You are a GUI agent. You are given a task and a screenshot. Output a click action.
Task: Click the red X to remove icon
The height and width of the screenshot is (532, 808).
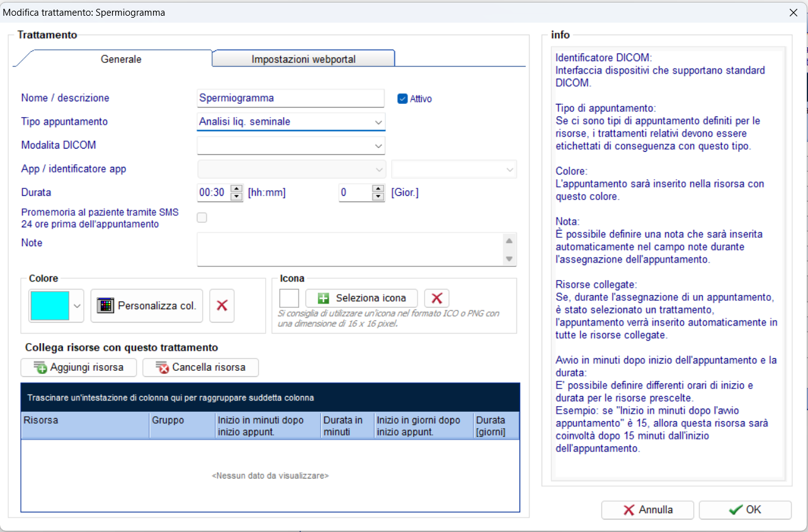[436, 298]
